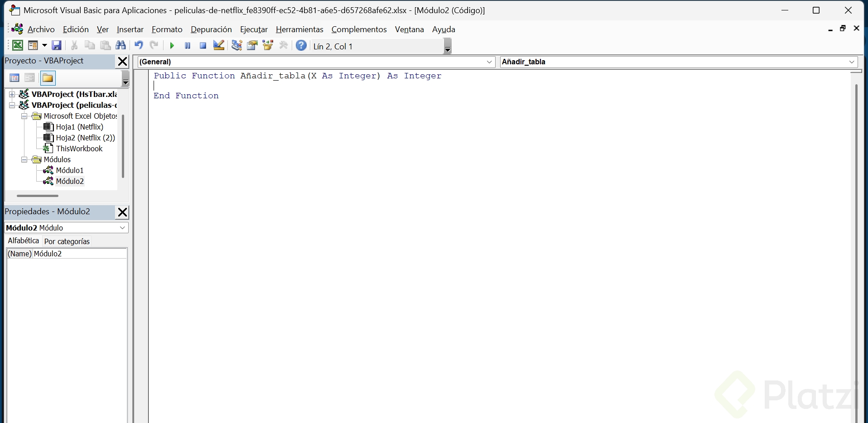868x423 pixels.
Task: Open Visual Basic Help question mark icon
Action: tap(301, 45)
